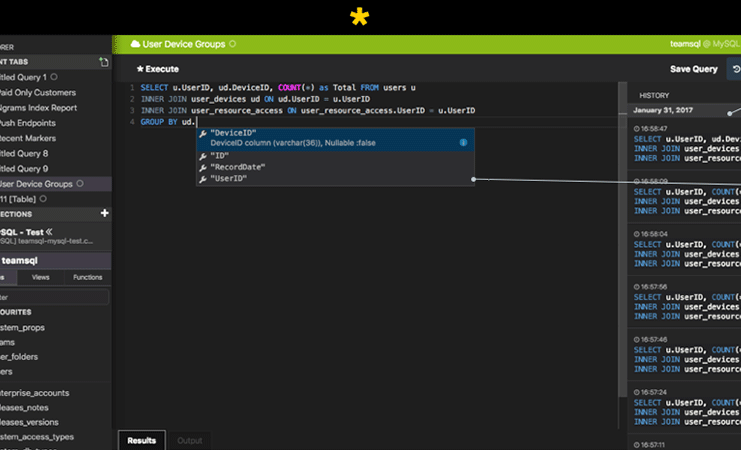Select "DeviceID" autocomplete suggestion
Screen dimensions: 741x450
[336, 139]
